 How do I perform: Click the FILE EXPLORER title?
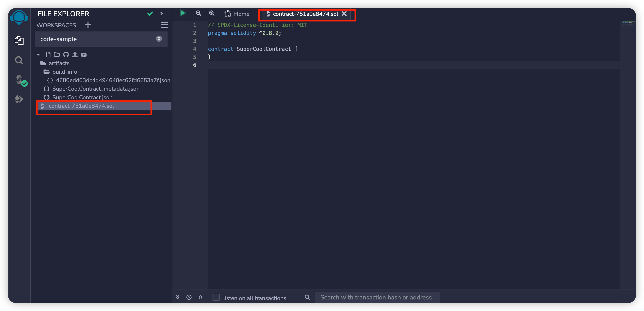(63, 14)
